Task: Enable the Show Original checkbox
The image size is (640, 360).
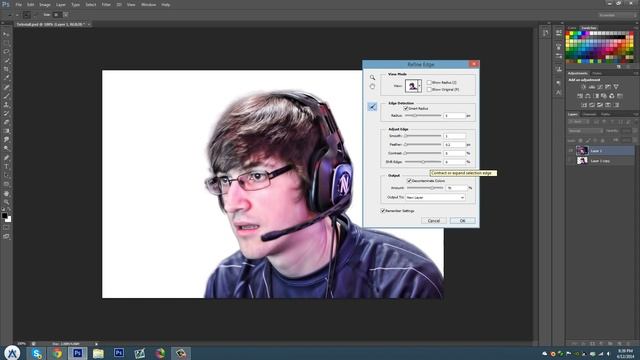Action: (429, 89)
